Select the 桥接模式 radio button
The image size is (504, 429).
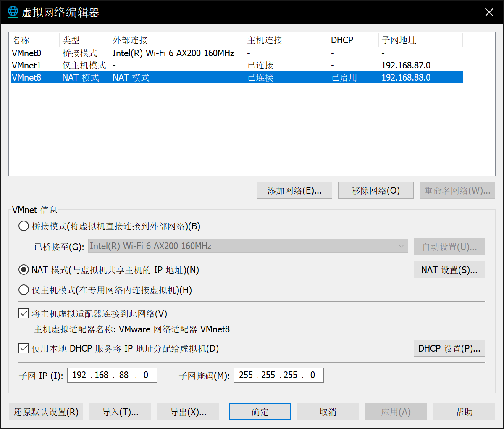click(x=24, y=226)
